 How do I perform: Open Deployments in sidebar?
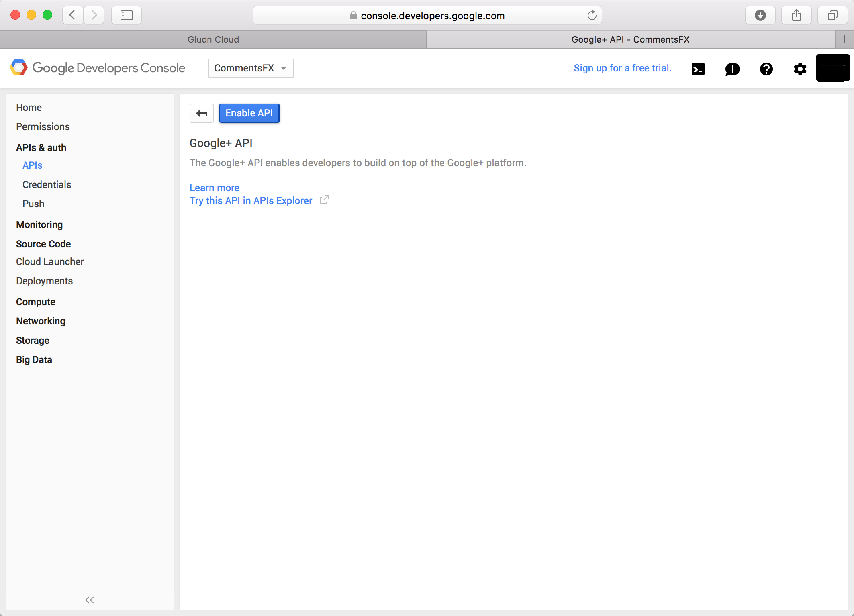[44, 281]
